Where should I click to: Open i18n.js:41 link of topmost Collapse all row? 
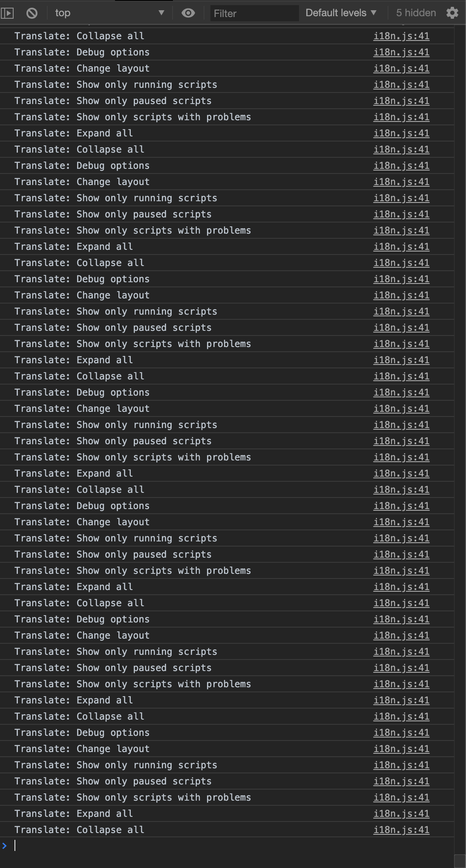pos(401,36)
